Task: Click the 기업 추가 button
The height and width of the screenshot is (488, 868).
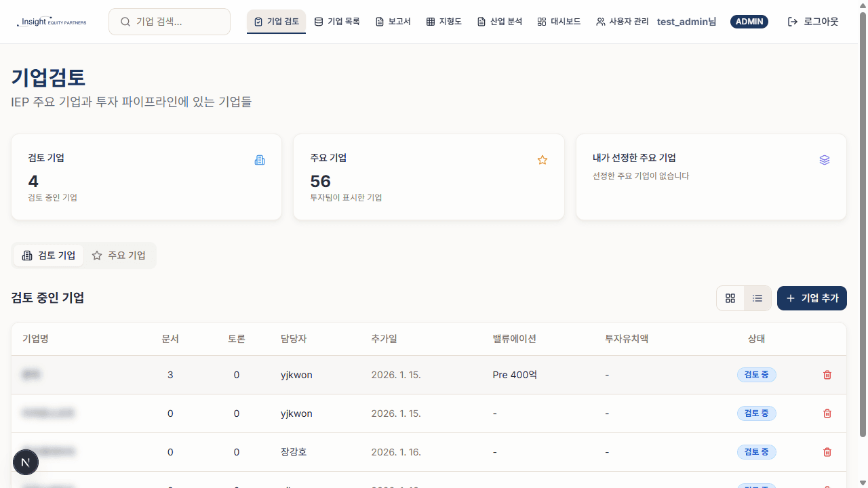Action: tap(812, 298)
